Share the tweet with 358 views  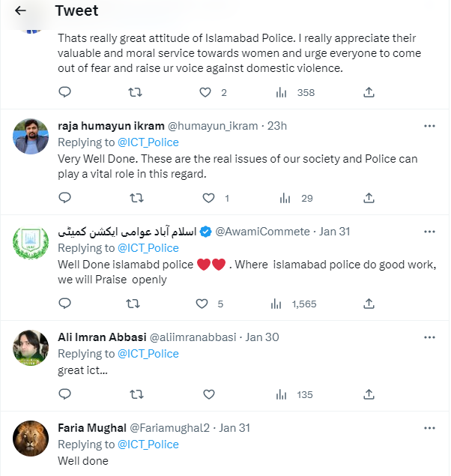pyautogui.click(x=369, y=92)
